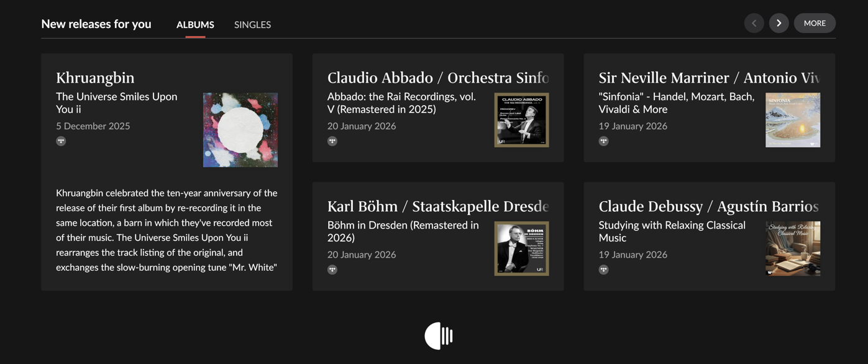The width and height of the screenshot is (868, 364).
Task: Open the Böhm in Dresden cover thumbnail
Action: point(521,248)
